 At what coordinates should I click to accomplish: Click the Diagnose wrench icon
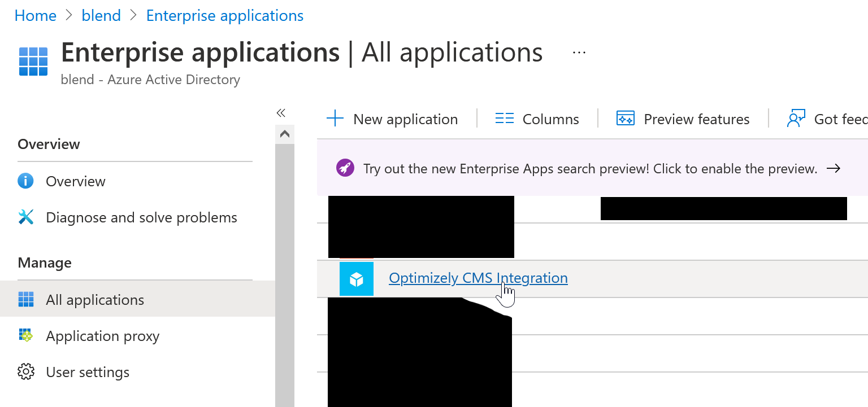click(26, 217)
